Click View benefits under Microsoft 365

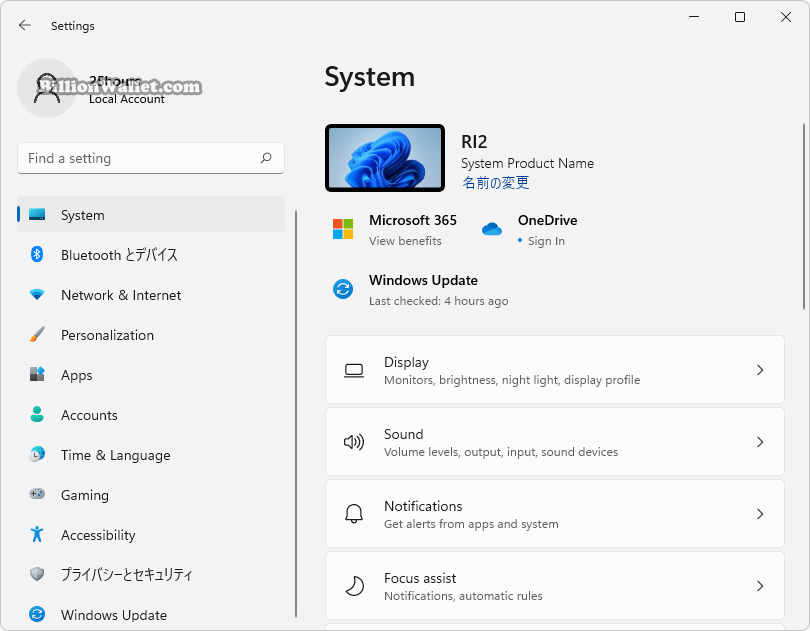[405, 241]
